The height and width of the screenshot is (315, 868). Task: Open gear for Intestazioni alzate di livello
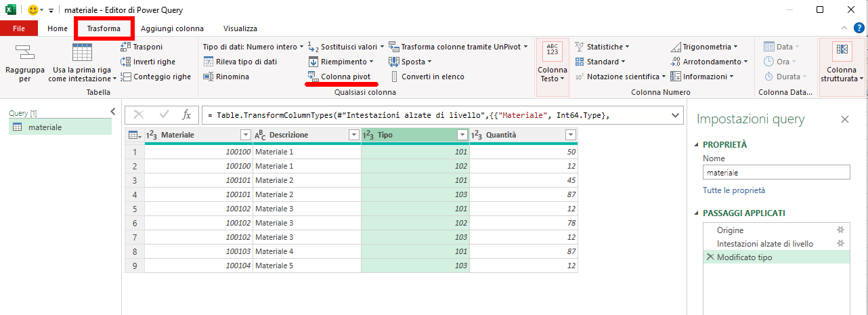pyautogui.click(x=840, y=243)
